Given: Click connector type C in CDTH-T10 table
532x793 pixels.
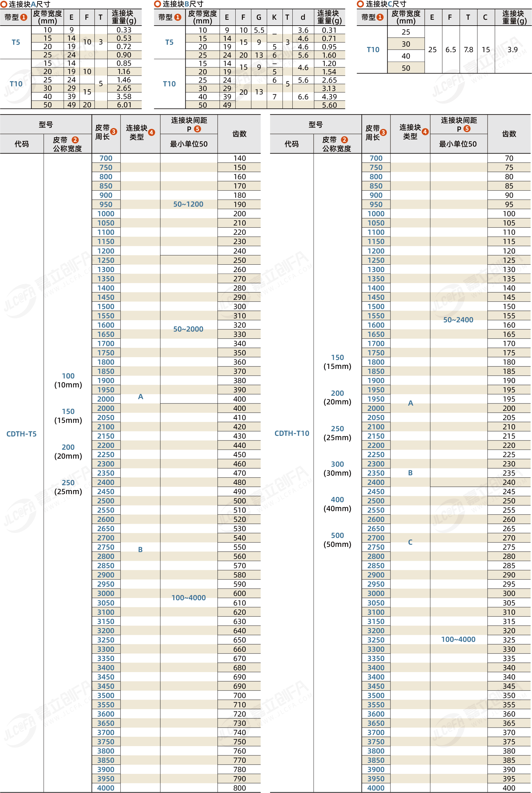Looking at the screenshot, I should 410,542.
